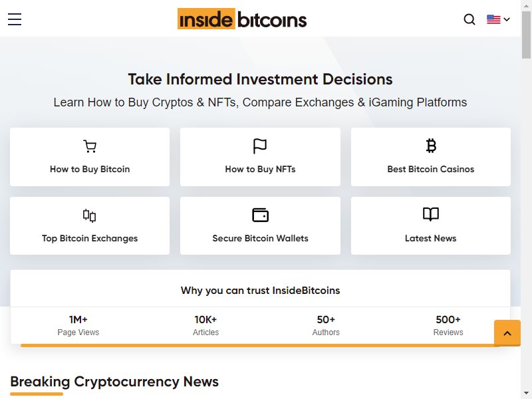
Task: Click the flag icon above NFTs
Action: [260, 146]
